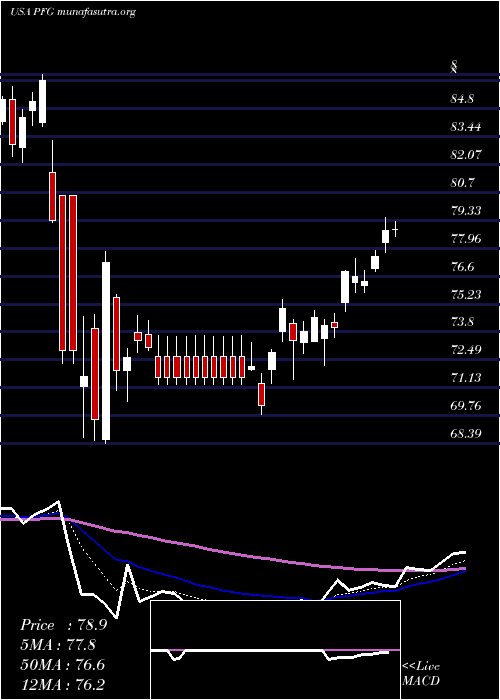The height and width of the screenshot is (700, 500).
Task: Click the 69.76 price axis label
Action: (x=466, y=406)
